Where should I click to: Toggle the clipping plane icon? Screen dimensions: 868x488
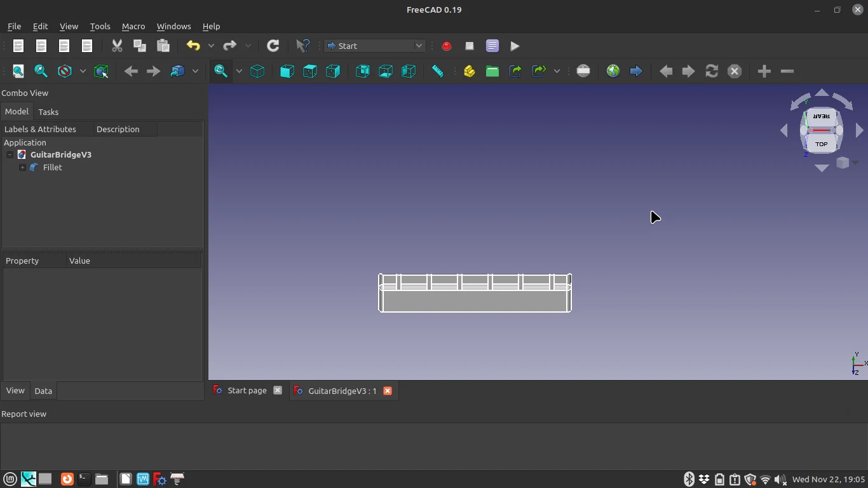click(583, 71)
